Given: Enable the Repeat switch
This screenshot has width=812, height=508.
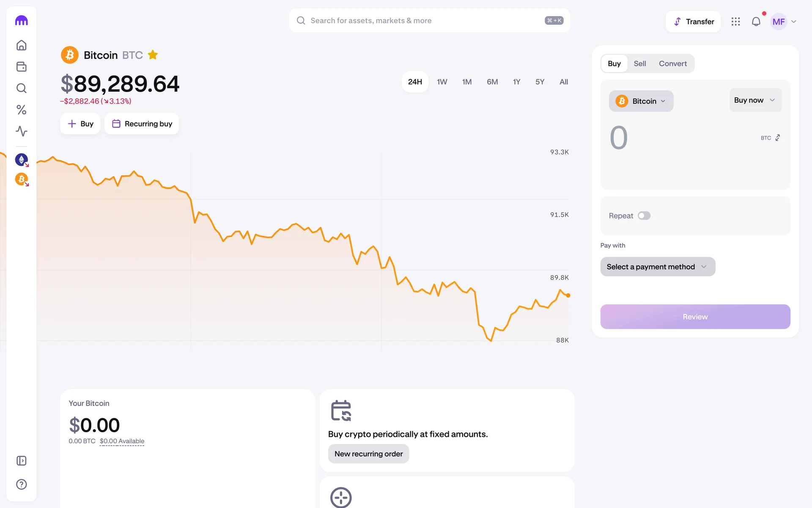Looking at the screenshot, I should click(x=644, y=216).
